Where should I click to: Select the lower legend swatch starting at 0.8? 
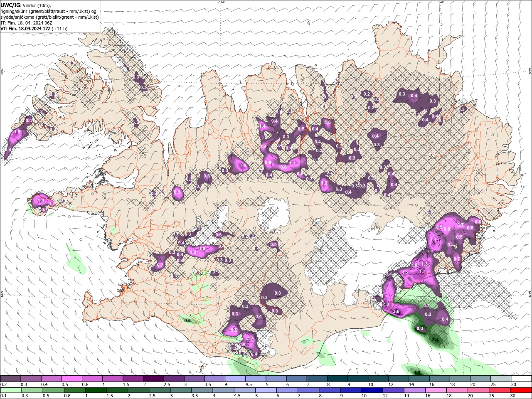(x=75, y=390)
